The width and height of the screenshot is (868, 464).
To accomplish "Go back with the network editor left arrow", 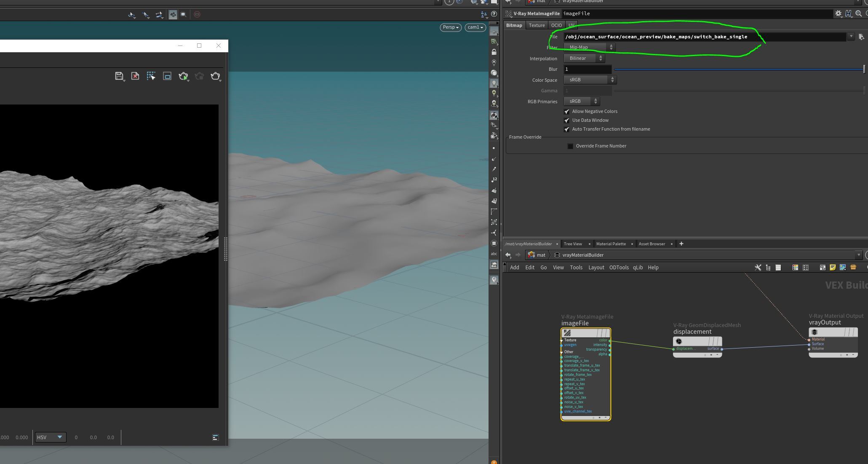I will click(x=508, y=255).
